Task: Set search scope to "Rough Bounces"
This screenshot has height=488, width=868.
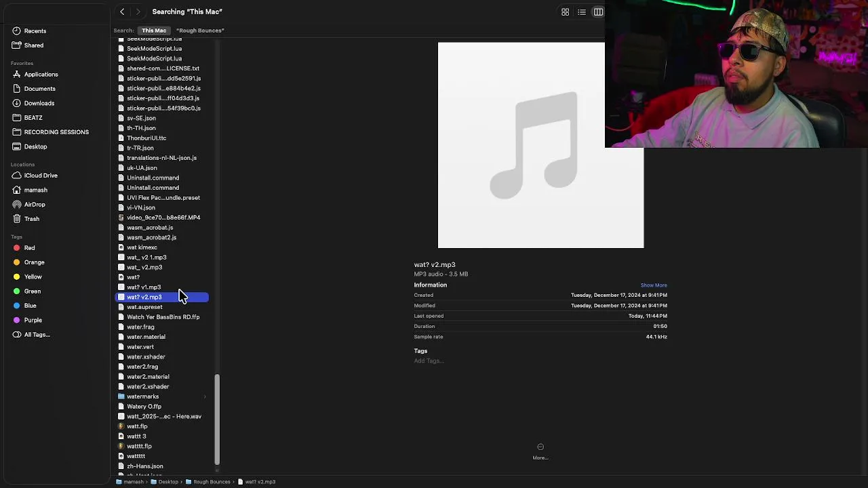Action: (x=200, y=30)
